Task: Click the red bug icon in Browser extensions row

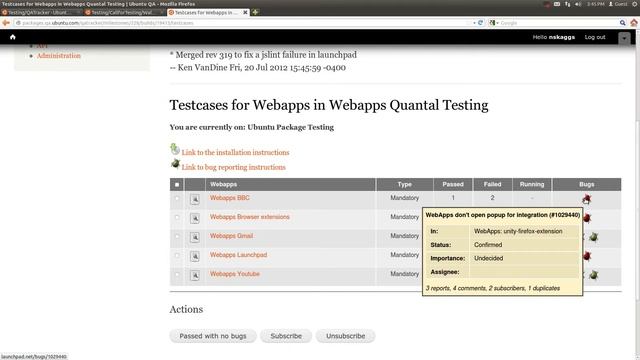Action: pos(587,218)
